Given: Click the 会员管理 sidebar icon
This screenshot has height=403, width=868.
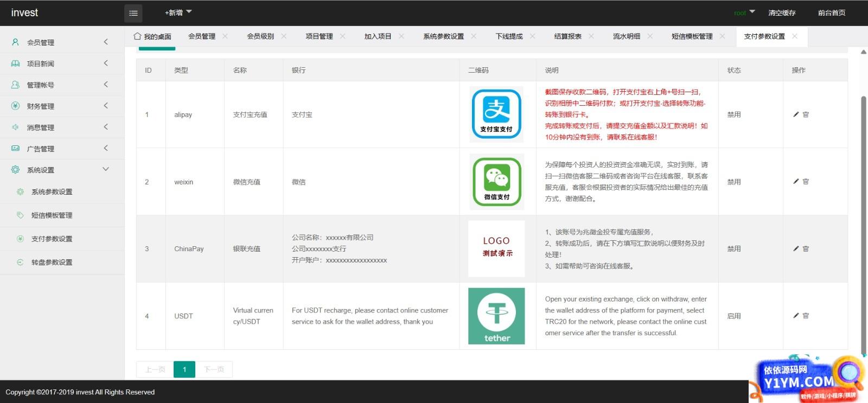Looking at the screenshot, I should (15, 42).
